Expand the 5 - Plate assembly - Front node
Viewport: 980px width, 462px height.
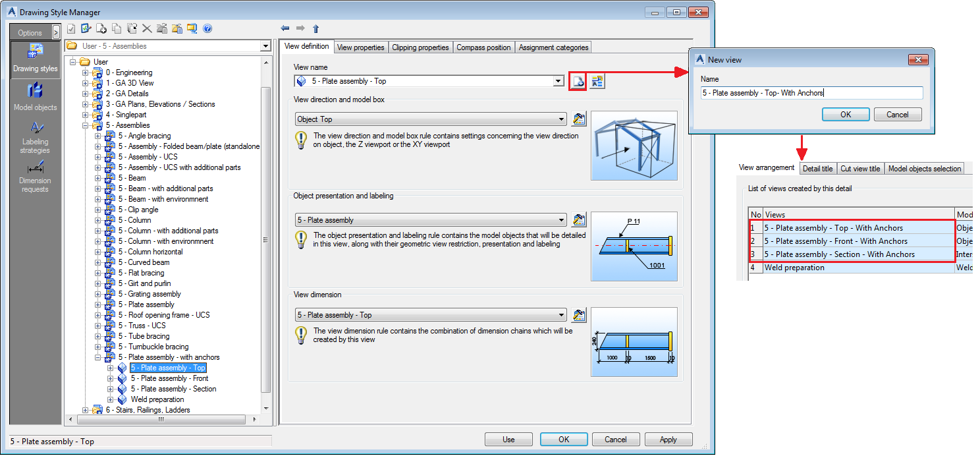click(110, 378)
